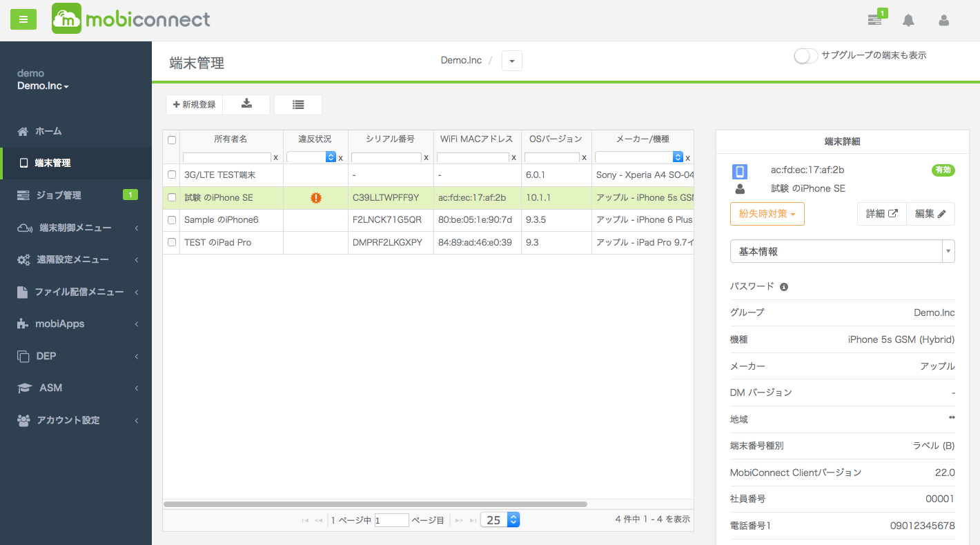Select 端末管理 in the sidebar
Image resolution: width=980 pixels, height=545 pixels.
point(76,163)
